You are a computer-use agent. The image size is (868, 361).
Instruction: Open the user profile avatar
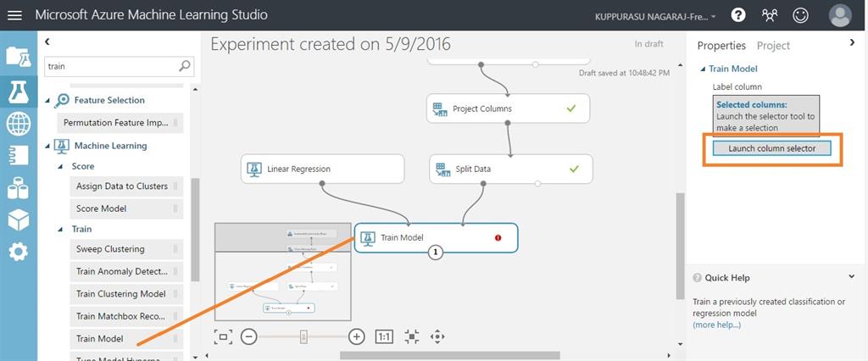[x=840, y=15]
